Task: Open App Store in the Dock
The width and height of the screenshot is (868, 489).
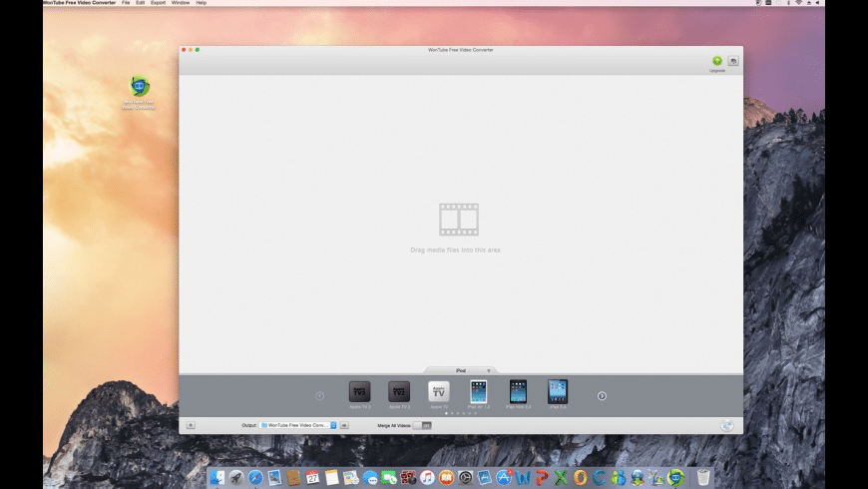Action: [503, 477]
